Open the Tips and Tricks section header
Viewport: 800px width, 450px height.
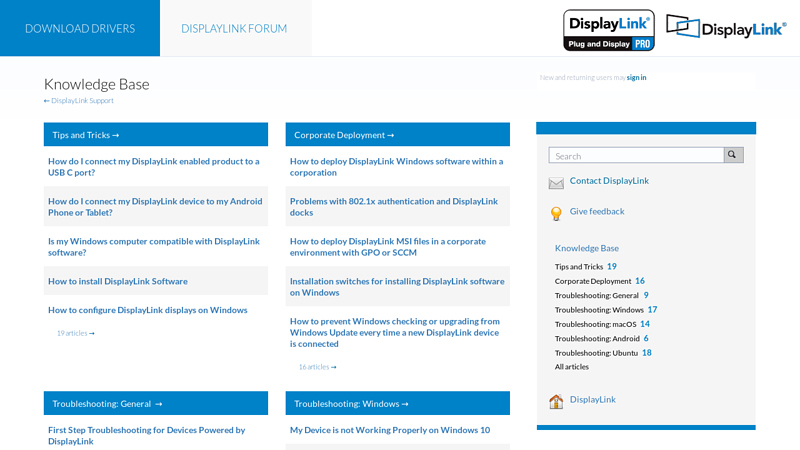point(156,135)
